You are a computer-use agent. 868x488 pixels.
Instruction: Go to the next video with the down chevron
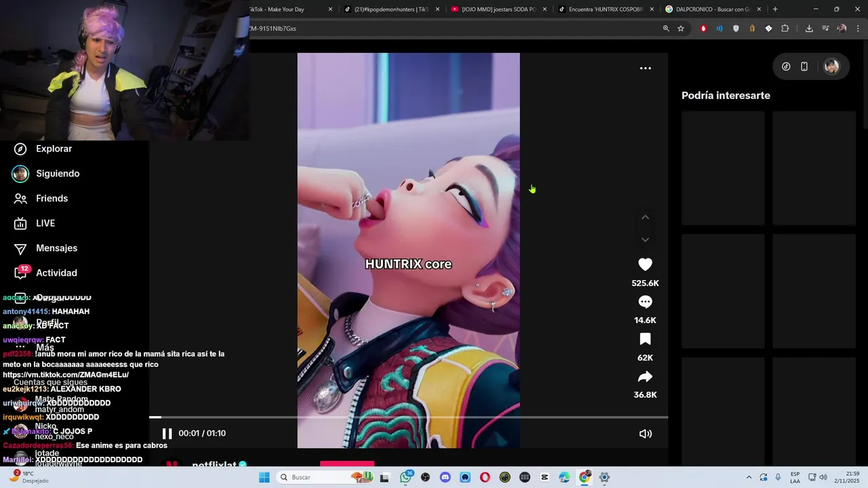click(645, 239)
